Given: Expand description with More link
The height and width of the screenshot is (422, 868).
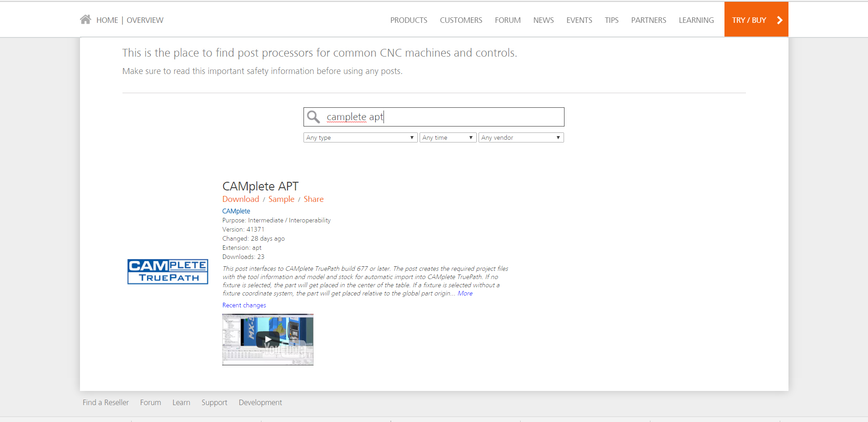Looking at the screenshot, I should pyautogui.click(x=465, y=293).
